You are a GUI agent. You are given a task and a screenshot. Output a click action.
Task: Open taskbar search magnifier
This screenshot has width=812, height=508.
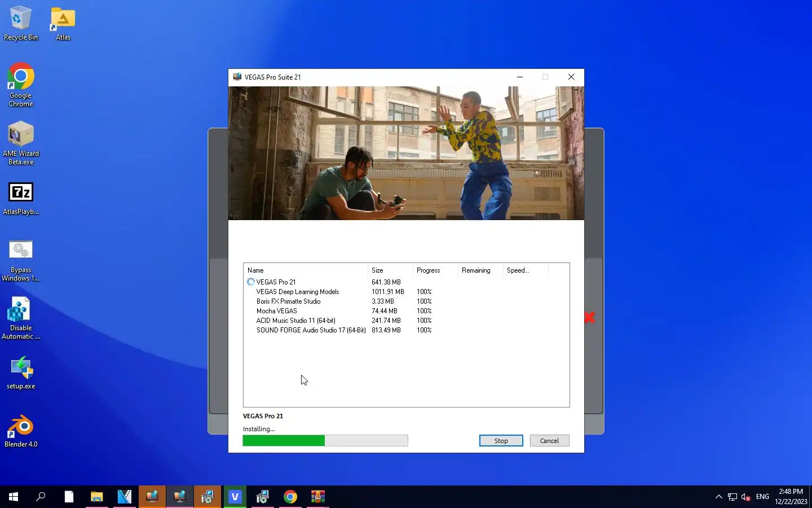point(41,497)
